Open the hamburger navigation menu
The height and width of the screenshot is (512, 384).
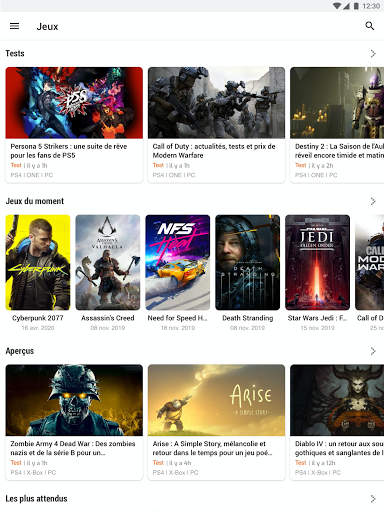[14, 26]
